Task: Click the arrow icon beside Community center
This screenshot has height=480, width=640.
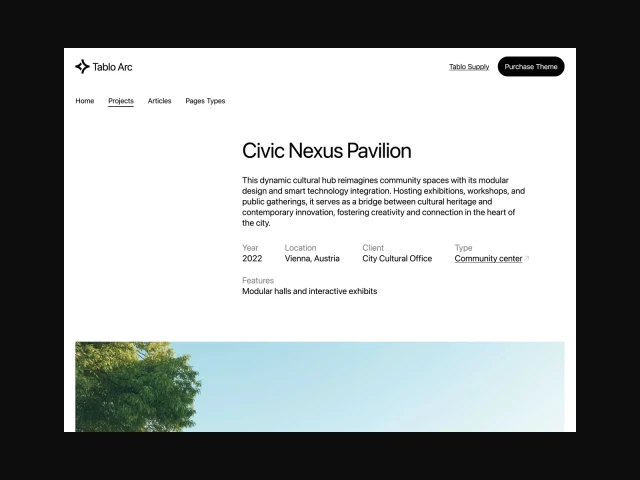Action: pos(527,259)
